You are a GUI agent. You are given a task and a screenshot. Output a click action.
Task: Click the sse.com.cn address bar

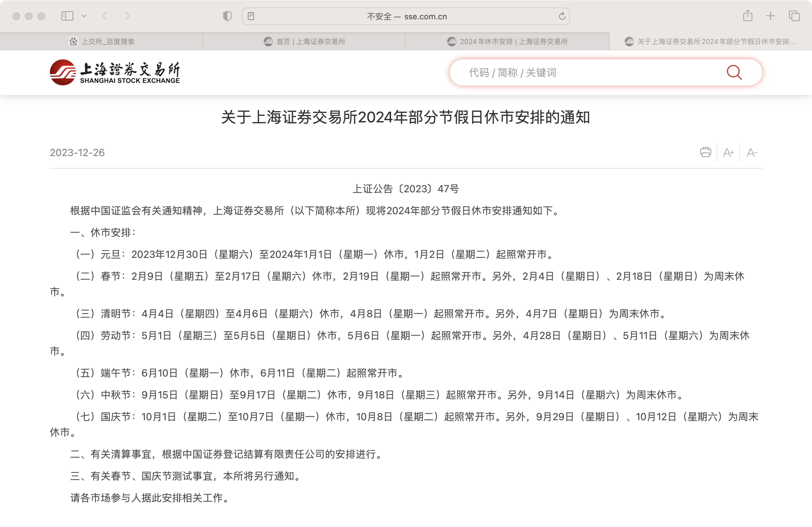[x=406, y=16]
